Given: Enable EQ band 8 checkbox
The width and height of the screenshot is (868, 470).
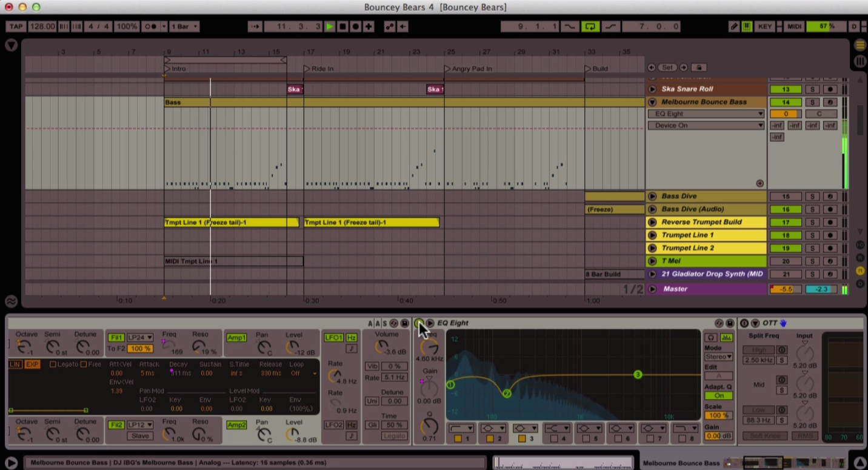Looking at the screenshot, I should (x=681, y=438).
